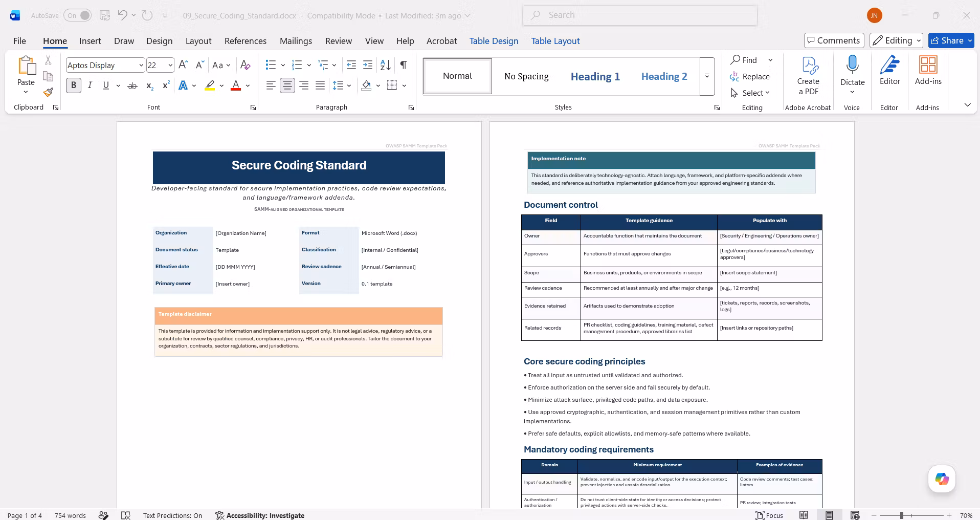Open the File menu
This screenshot has height=520, width=980.
[19, 41]
